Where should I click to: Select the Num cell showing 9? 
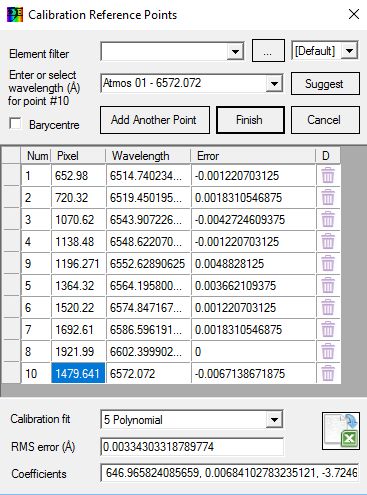pyautogui.click(x=36, y=263)
